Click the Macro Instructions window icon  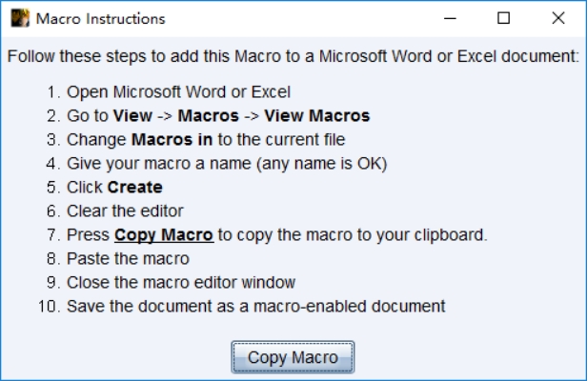[16, 18]
